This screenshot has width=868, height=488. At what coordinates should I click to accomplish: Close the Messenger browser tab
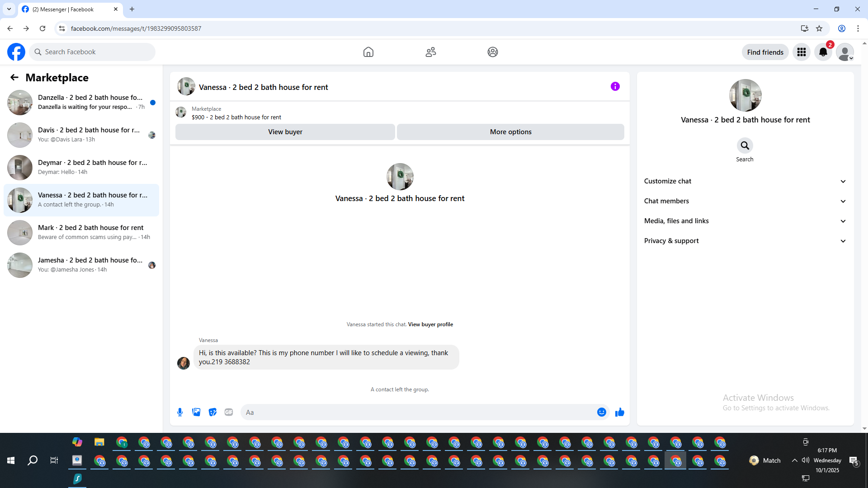point(116,9)
